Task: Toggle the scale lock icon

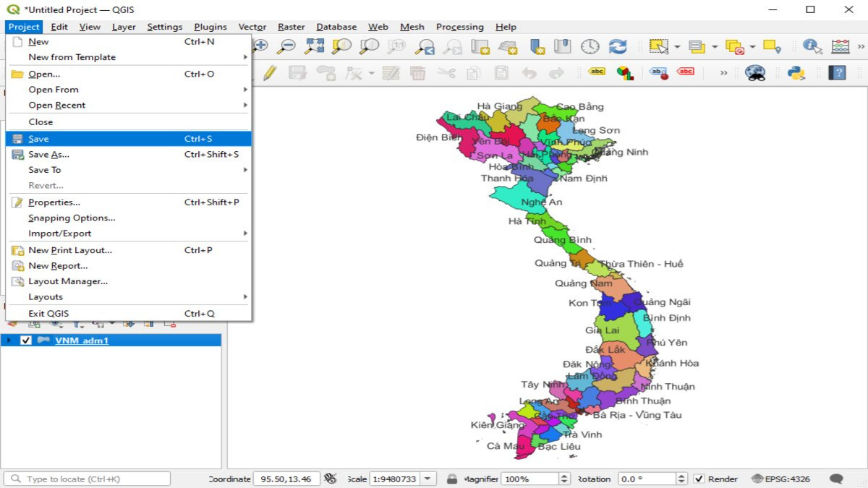Action: pyautogui.click(x=451, y=479)
